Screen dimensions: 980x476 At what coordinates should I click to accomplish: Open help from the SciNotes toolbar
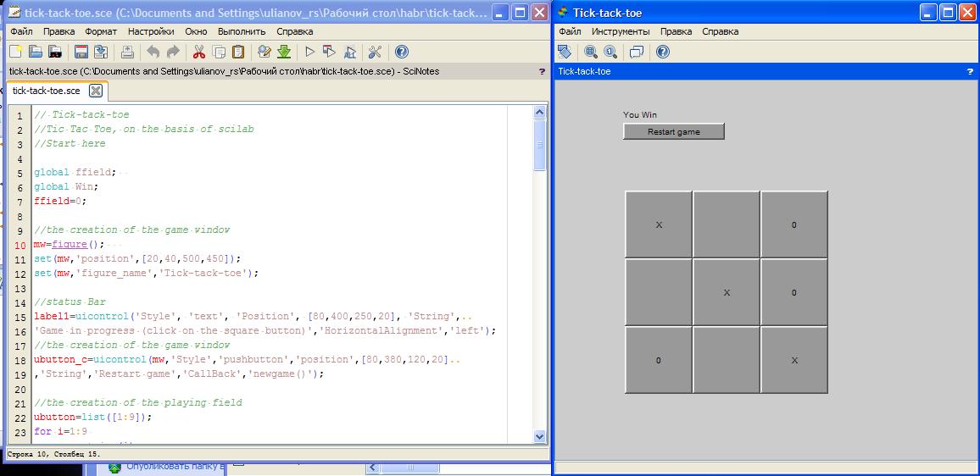coord(402,51)
